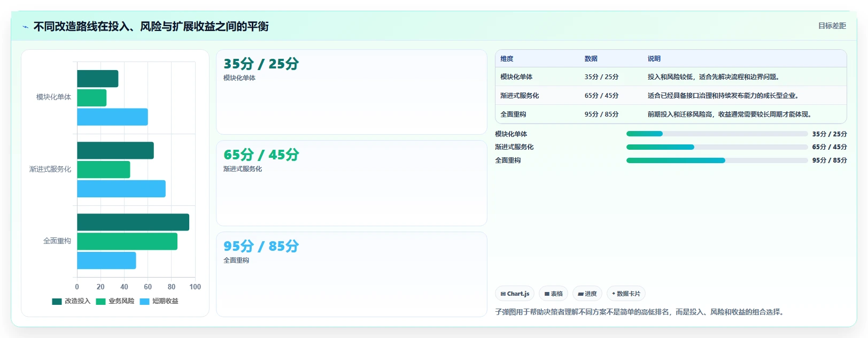Click the description starting with 适合已经具备接口治理
This screenshot has height=338, width=868.
pos(725,96)
